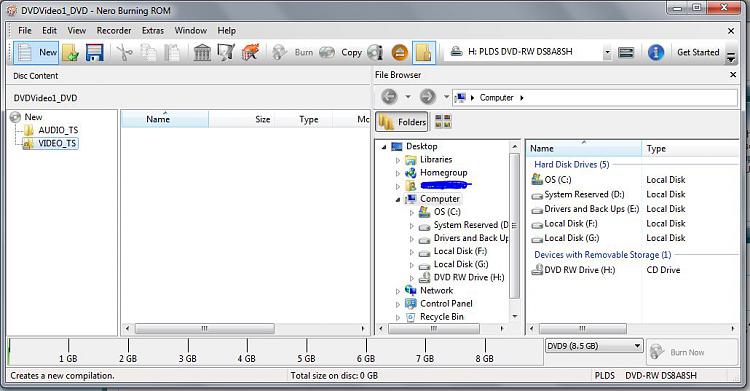
Task: Click the scissors Cut icon
Action: coord(125,53)
